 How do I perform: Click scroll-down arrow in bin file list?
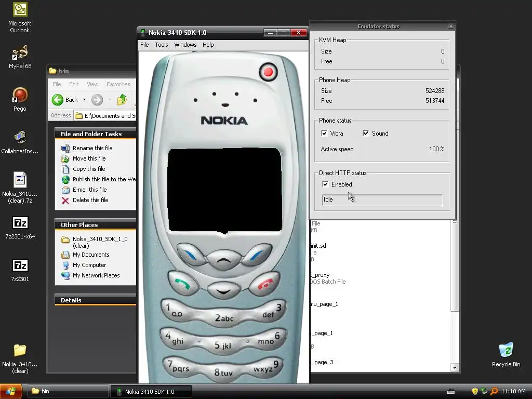(x=455, y=367)
